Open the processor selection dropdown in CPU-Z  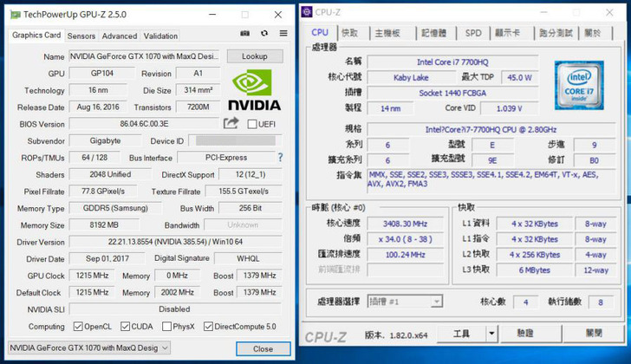[405, 302]
